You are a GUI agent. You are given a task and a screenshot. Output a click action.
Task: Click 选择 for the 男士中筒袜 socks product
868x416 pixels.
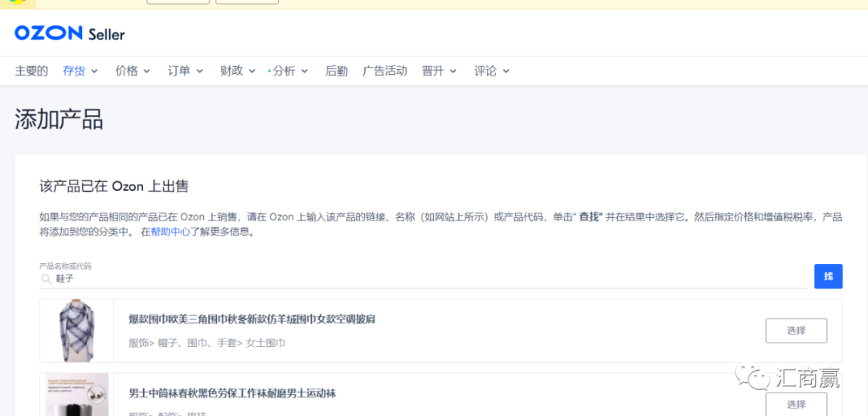tap(796, 404)
